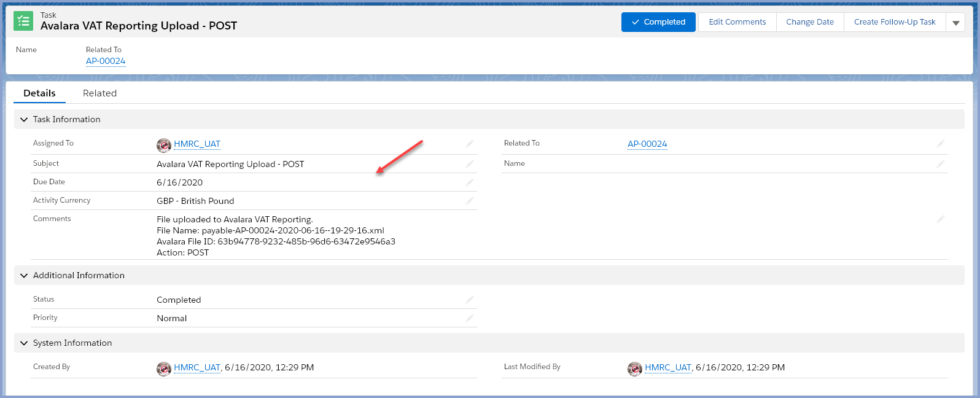Open AP-00024 link in header
The height and width of the screenshot is (398, 980).
[106, 61]
